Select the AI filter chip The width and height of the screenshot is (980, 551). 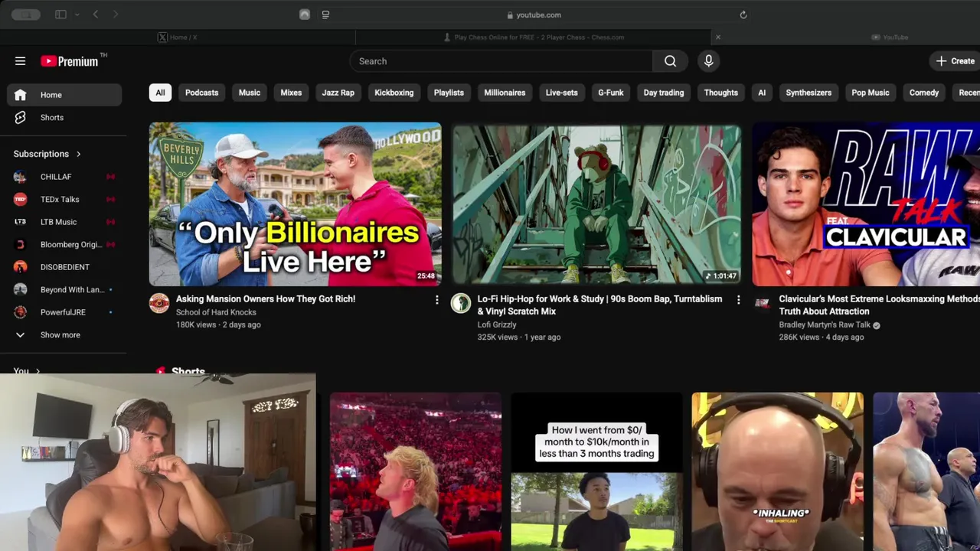pos(762,93)
